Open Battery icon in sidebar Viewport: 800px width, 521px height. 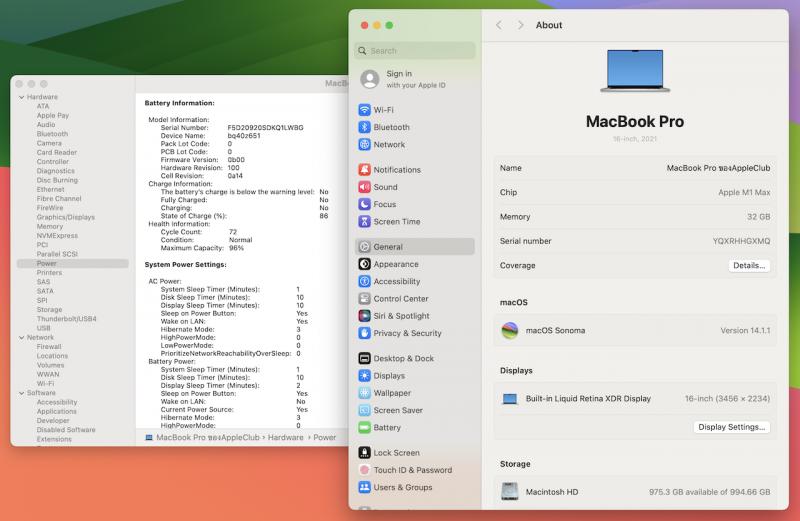pyautogui.click(x=364, y=428)
